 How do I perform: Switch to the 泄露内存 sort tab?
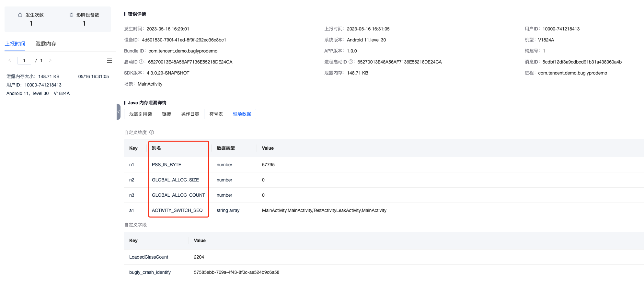[x=46, y=44]
